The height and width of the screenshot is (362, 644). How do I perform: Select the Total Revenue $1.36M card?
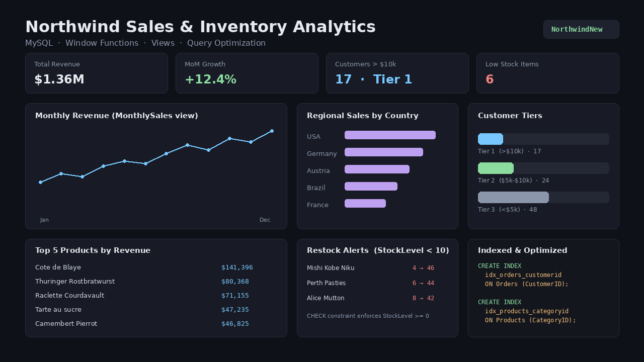pos(97,73)
